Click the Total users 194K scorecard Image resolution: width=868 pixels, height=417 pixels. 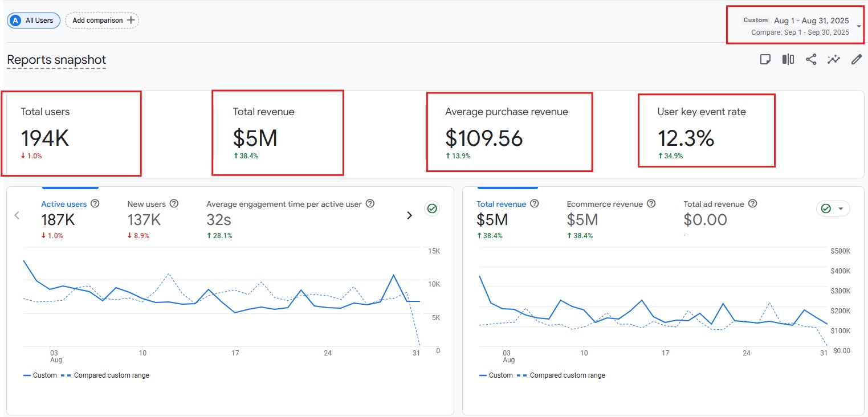(71, 133)
